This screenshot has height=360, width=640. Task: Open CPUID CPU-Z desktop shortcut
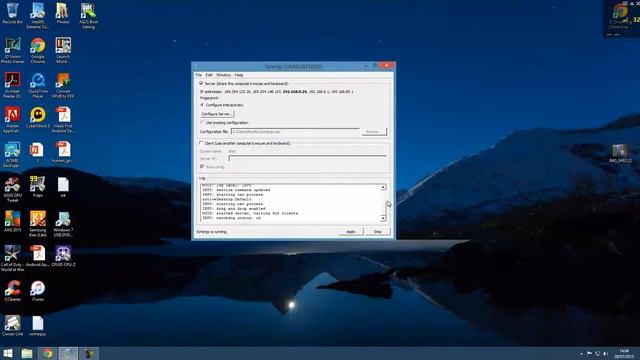[x=63, y=256]
